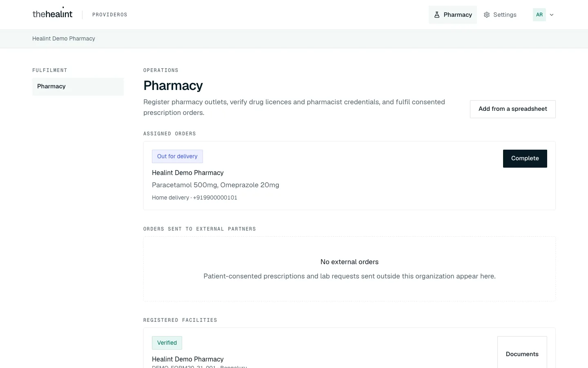Image resolution: width=588 pixels, height=368 pixels.
Task: Click the No external orders message
Action: click(350, 262)
